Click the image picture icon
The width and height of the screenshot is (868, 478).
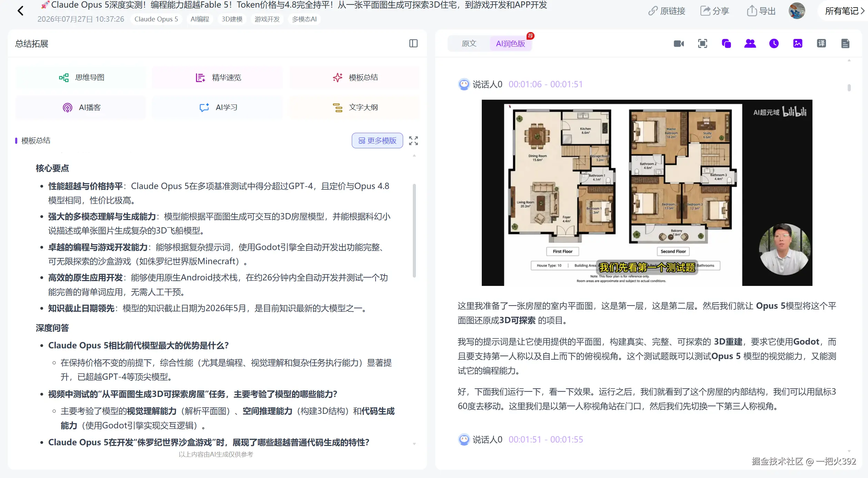798,44
